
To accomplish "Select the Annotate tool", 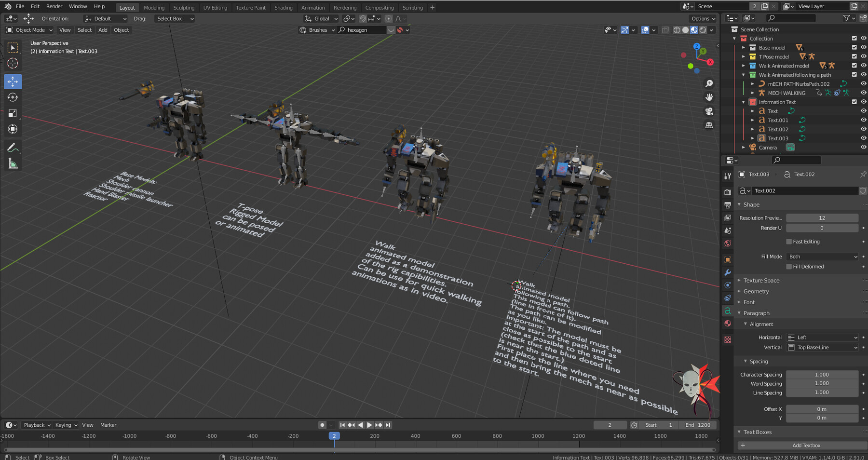I will tap(13, 147).
